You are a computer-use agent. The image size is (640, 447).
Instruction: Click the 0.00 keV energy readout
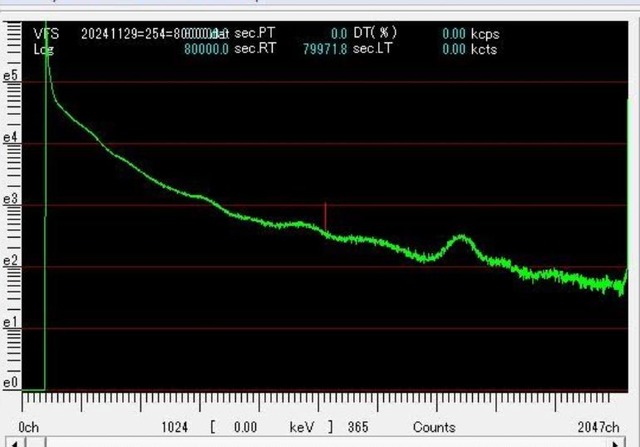pyautogui.click(x=274, y=427)
